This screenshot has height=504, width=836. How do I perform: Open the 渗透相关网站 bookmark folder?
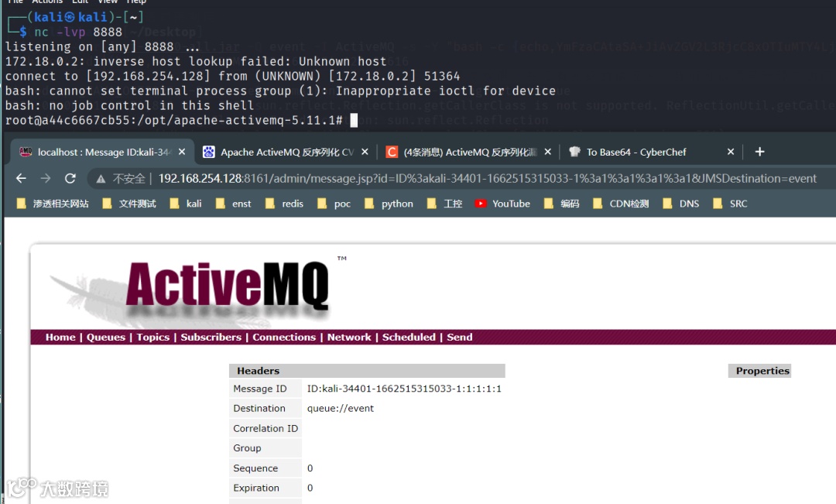point(53,204)
